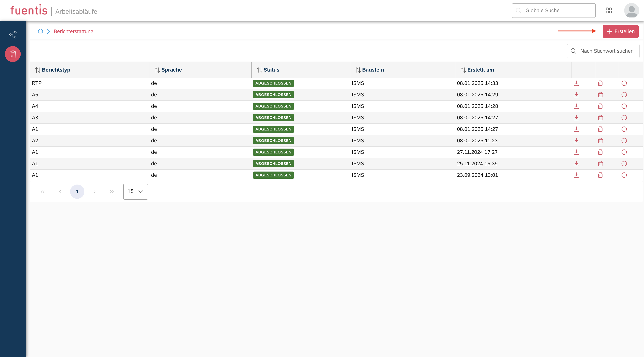
Task: Select page 1 in pagination
Action: (x=77, y=192)
